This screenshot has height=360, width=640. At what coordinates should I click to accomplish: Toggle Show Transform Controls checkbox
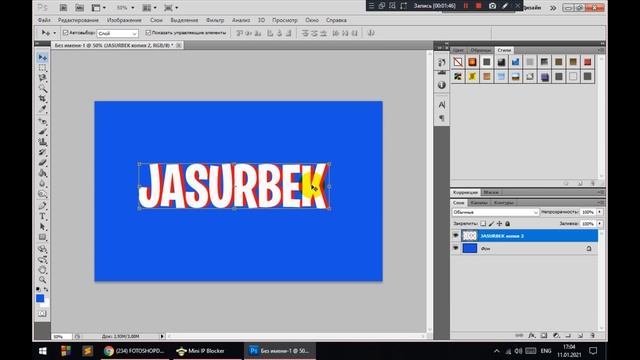[148, 33]
